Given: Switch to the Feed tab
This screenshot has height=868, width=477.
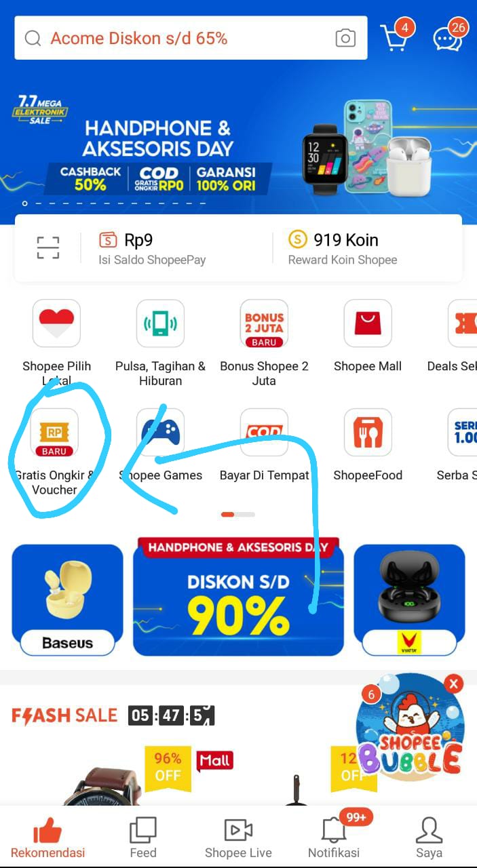Looking at the screenshot, I should (x=143, y=838).
